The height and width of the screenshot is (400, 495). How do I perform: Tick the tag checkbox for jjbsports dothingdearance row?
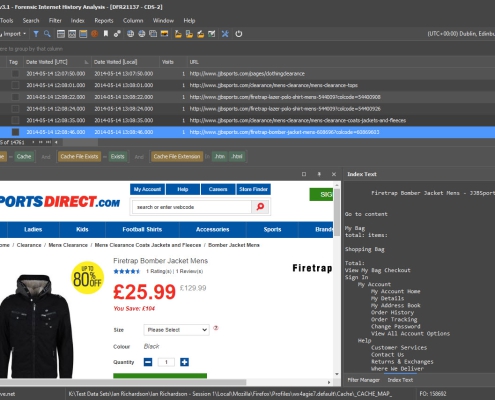[x=15, y=74]
